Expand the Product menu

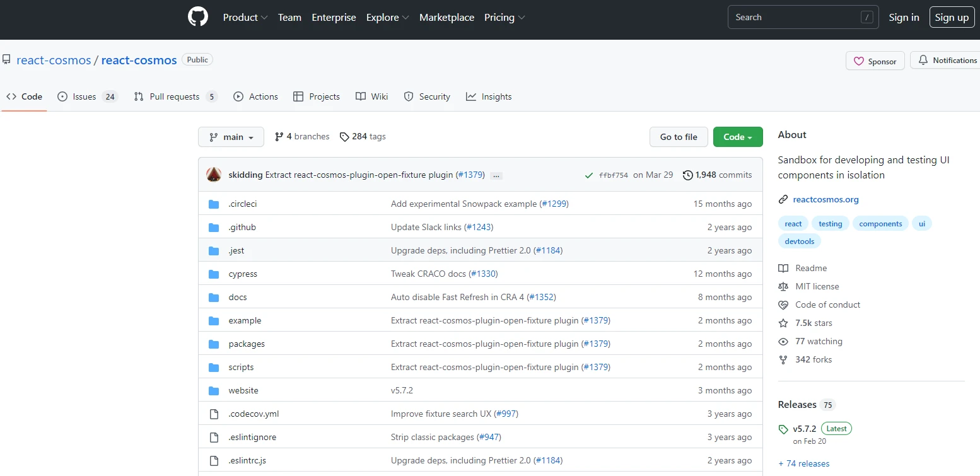[x=245, y=18]
